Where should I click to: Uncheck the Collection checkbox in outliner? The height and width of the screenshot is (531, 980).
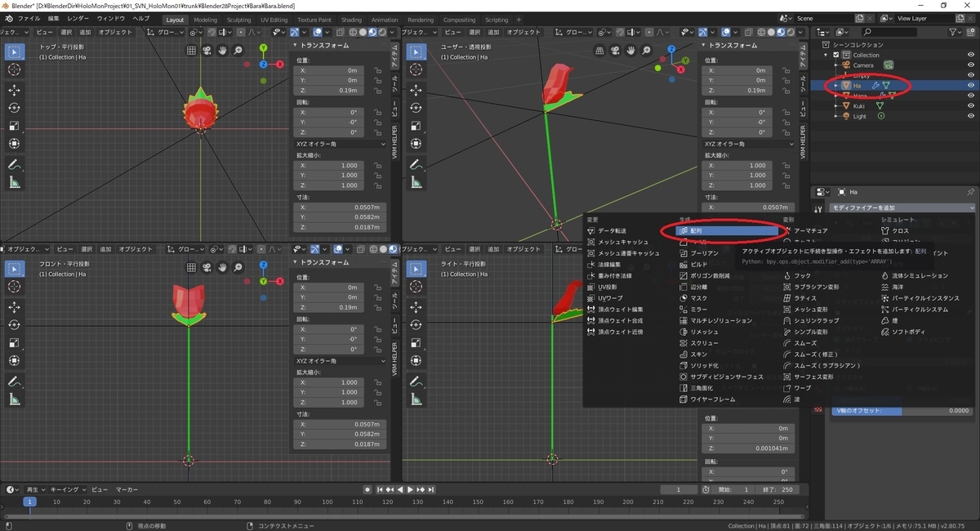tap(836, 55)
